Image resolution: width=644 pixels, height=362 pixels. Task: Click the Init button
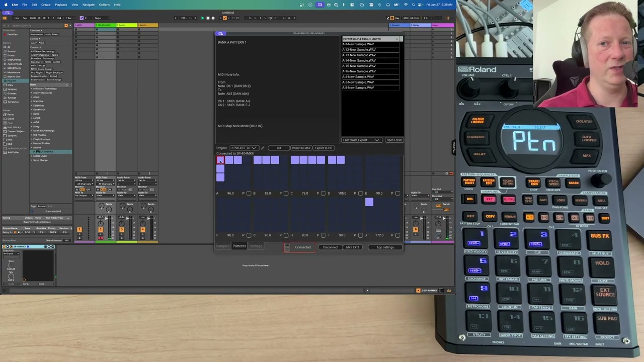point(279,148)
